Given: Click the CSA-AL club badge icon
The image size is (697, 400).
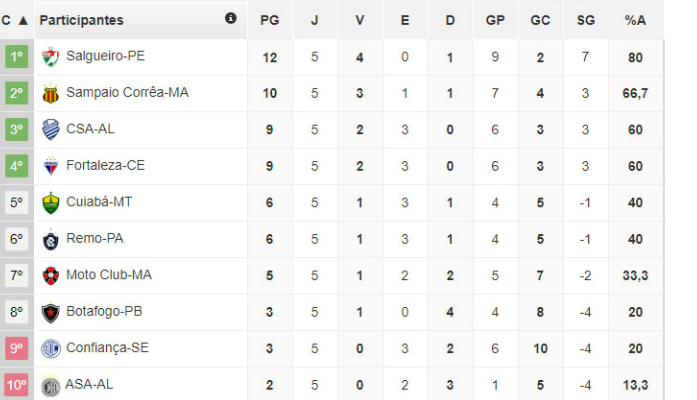Looking at the screenshot, I should (x=51, y=129).
